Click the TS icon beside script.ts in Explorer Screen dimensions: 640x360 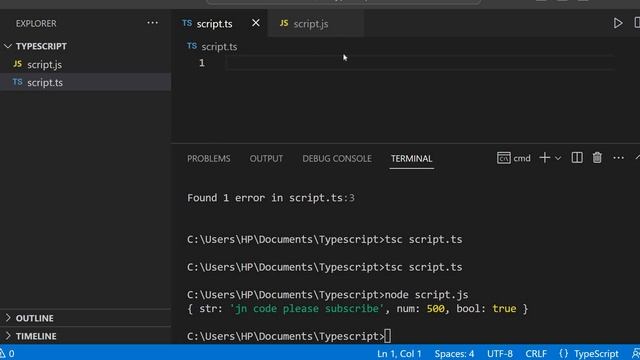(x=18, y=82)
